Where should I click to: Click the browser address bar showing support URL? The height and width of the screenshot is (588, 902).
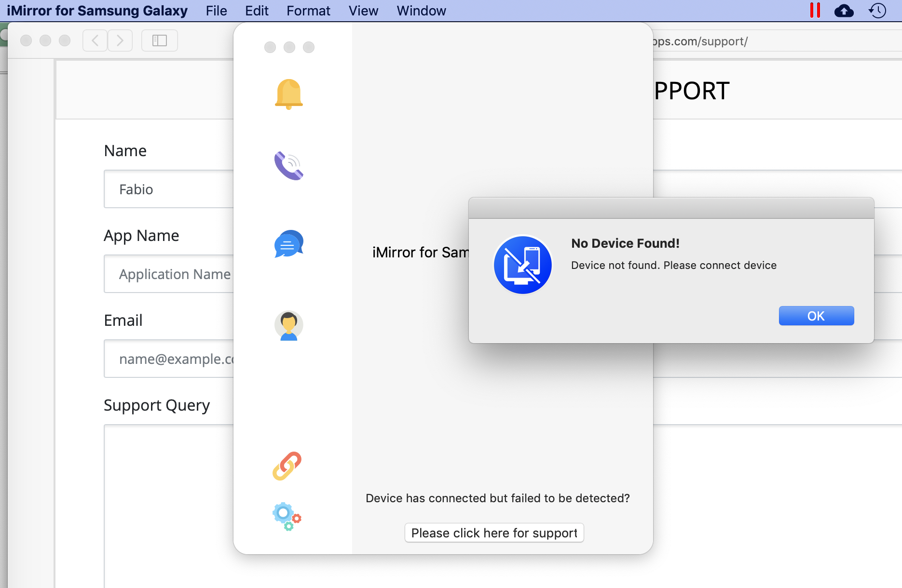click(x=777, y=41)
